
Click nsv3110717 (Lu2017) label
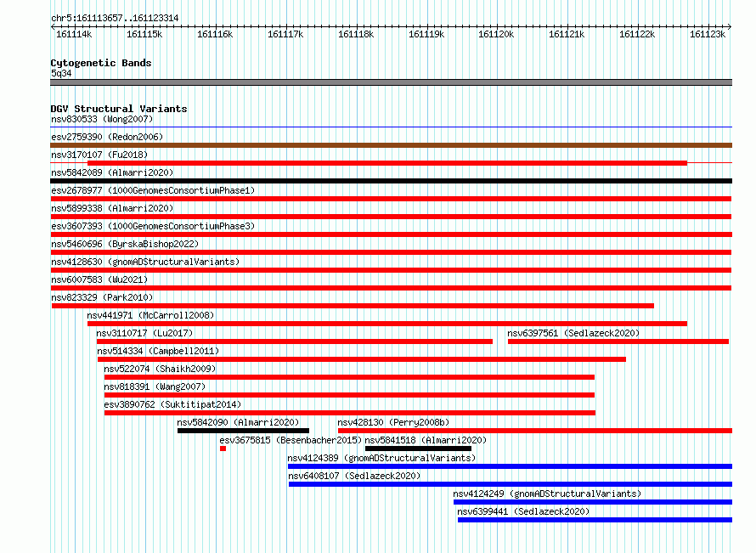point(144,333)
